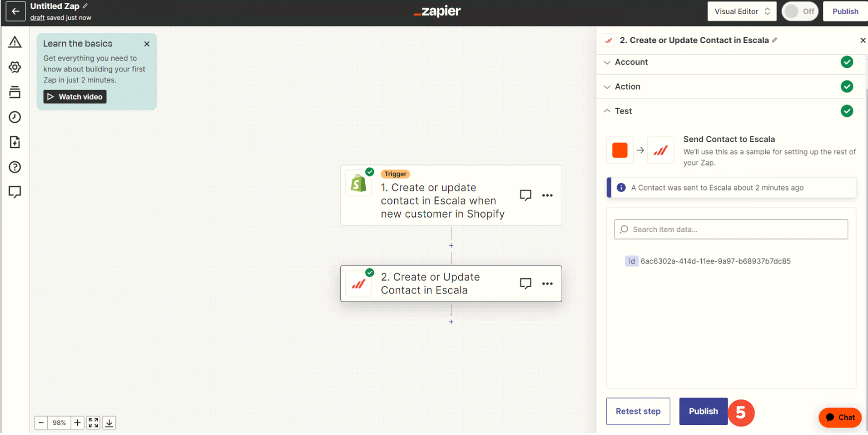Click Publish in the top bar
This screenshot has height=435, width=868.
pos(846,11)
